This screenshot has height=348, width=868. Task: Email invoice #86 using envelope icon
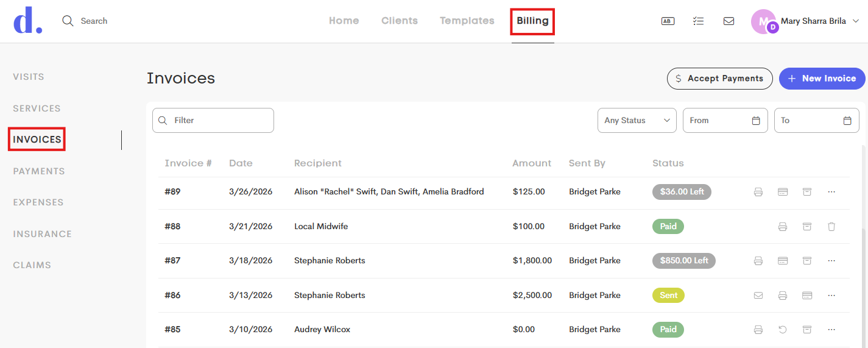click(x=758, y=296)
